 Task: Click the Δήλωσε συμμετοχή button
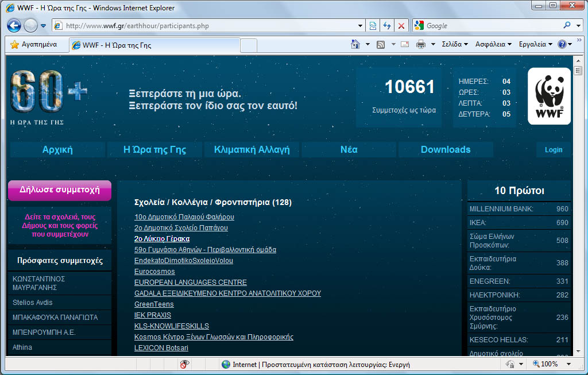(x=60, y=190)
